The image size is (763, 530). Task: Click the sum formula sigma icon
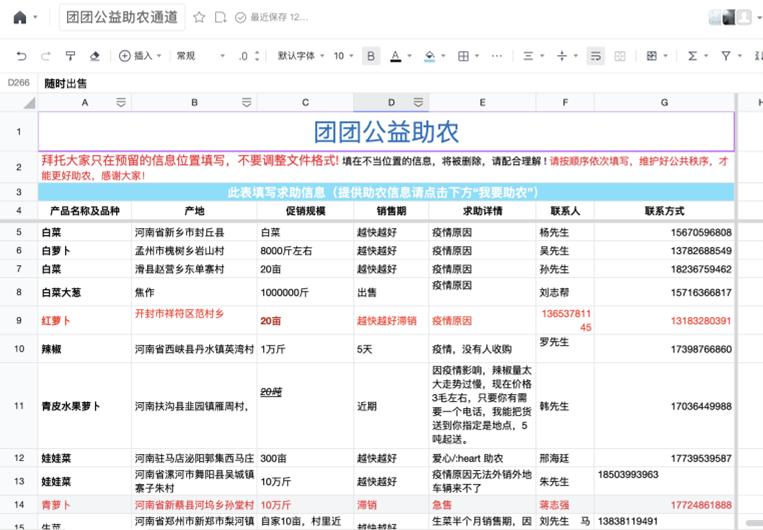tap(693, 56)
